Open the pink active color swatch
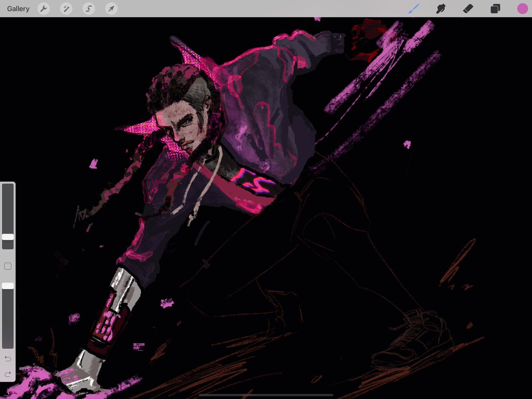This screenshot has width=532, height=399. tap(523, 8)
